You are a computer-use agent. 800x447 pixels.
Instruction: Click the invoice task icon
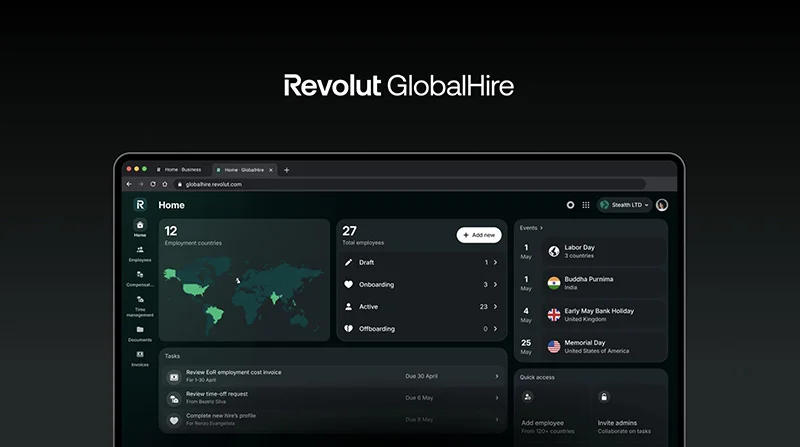[x=174, y=377]
